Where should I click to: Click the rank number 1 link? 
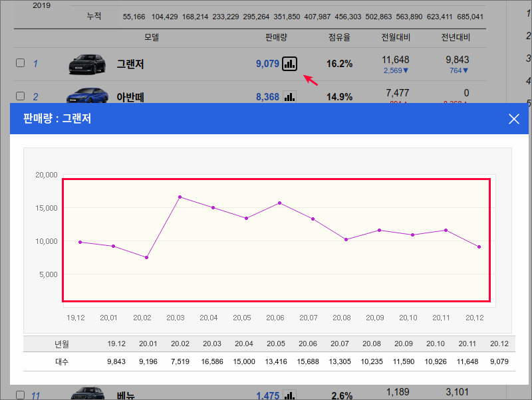[35, 64]
